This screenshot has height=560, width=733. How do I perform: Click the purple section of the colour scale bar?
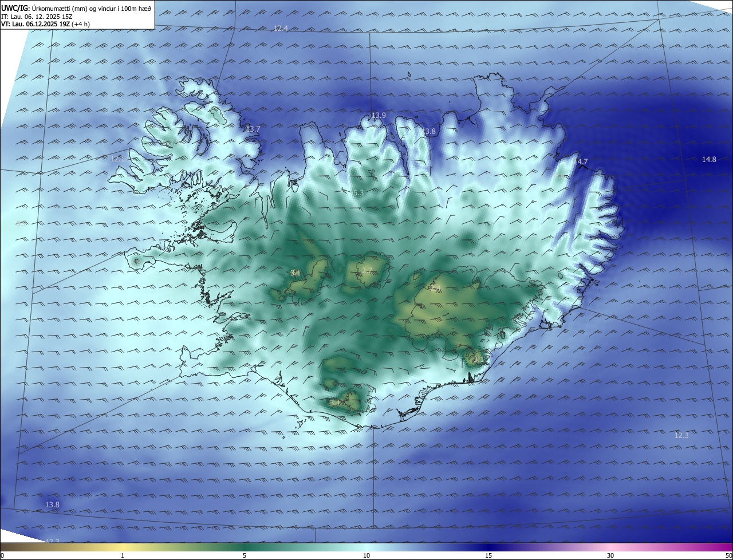tap(550, 547)
